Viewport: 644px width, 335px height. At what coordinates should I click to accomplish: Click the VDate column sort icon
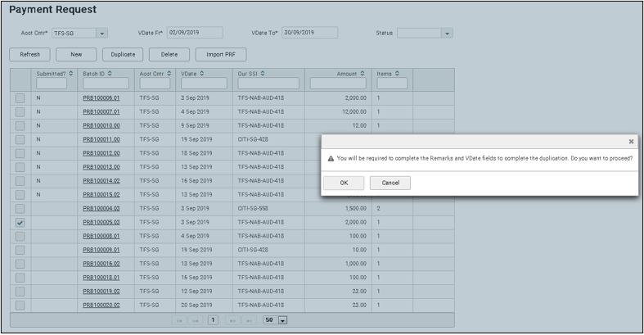coord(200,74)
